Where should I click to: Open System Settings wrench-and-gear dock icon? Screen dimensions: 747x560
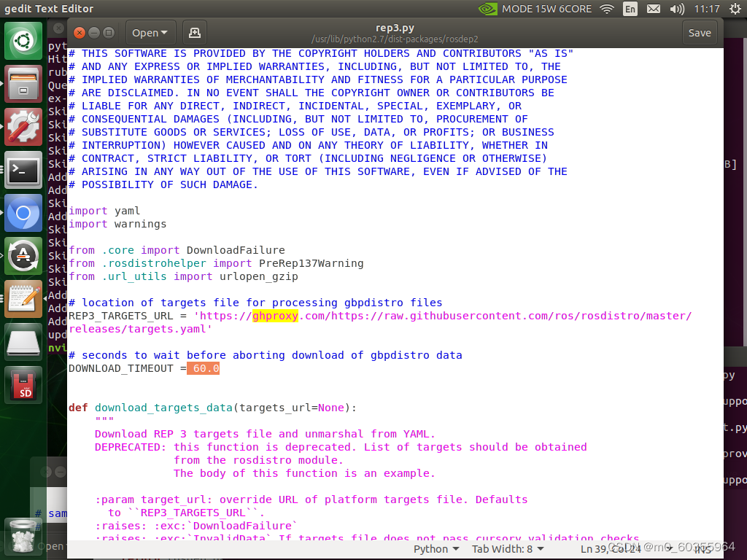(x=23, y=127)
